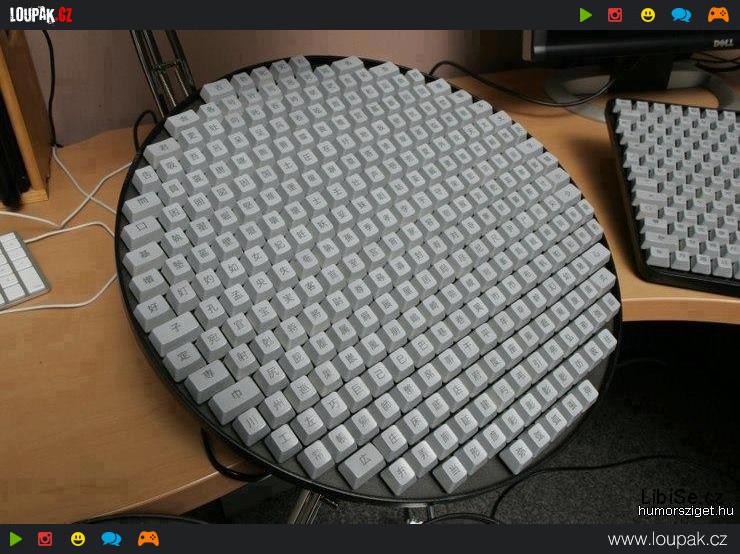Open the orange gamepad icon in top bar

(x=718, y=15)
